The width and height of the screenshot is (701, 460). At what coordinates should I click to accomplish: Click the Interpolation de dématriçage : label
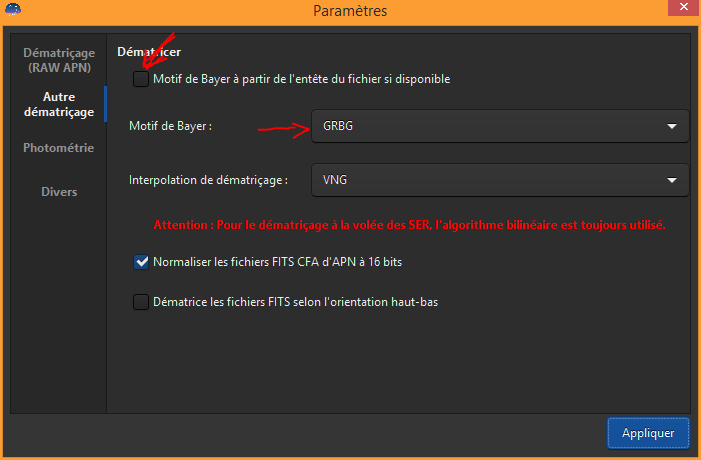point(208,180)
